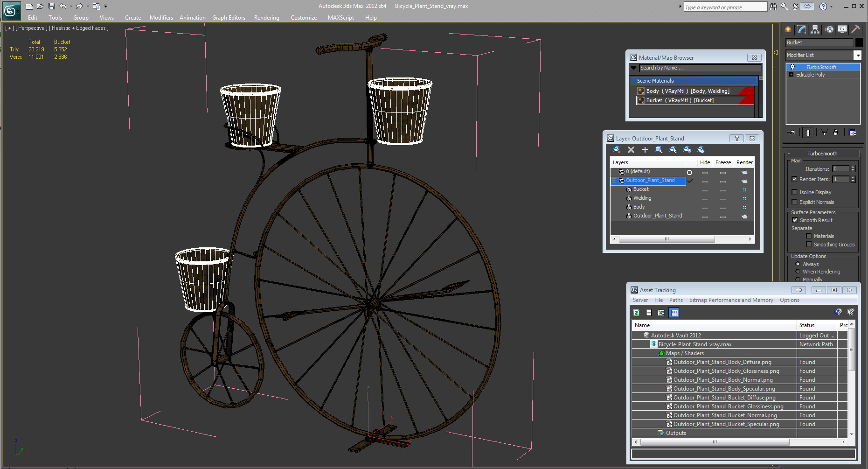The image size is (868, 469).
Task: Click Asset Tracking Refresh icon
Action: pos(637,313)
